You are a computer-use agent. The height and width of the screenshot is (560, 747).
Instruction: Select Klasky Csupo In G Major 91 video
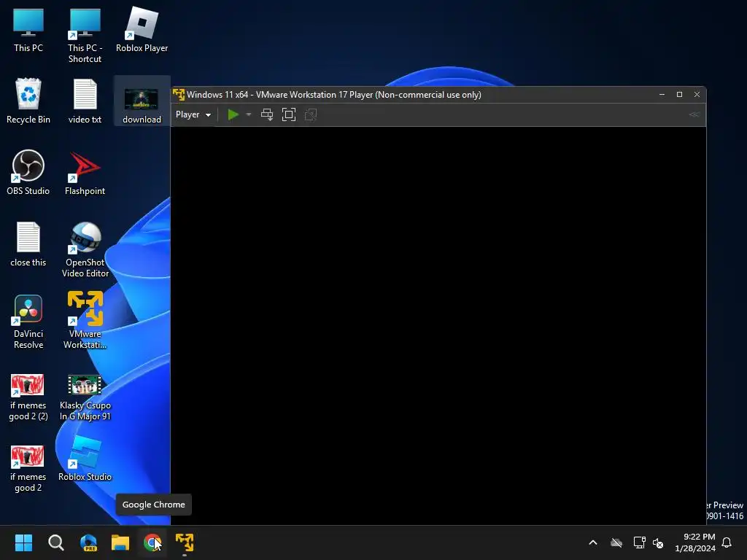click(85, 397)
